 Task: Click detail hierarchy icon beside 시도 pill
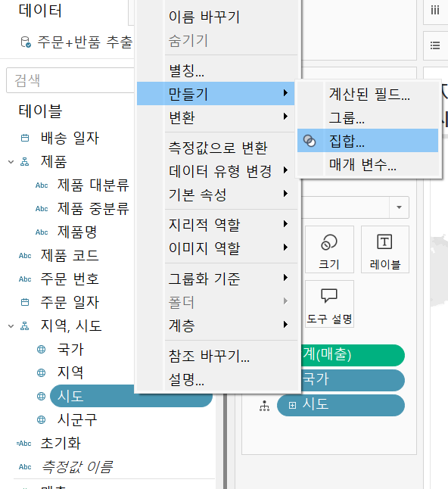pyautogui.click(x=264, y=406)
